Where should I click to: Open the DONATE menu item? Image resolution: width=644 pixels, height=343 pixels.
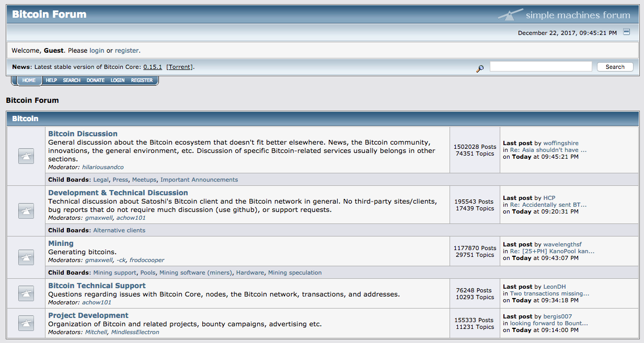[96, 80]
